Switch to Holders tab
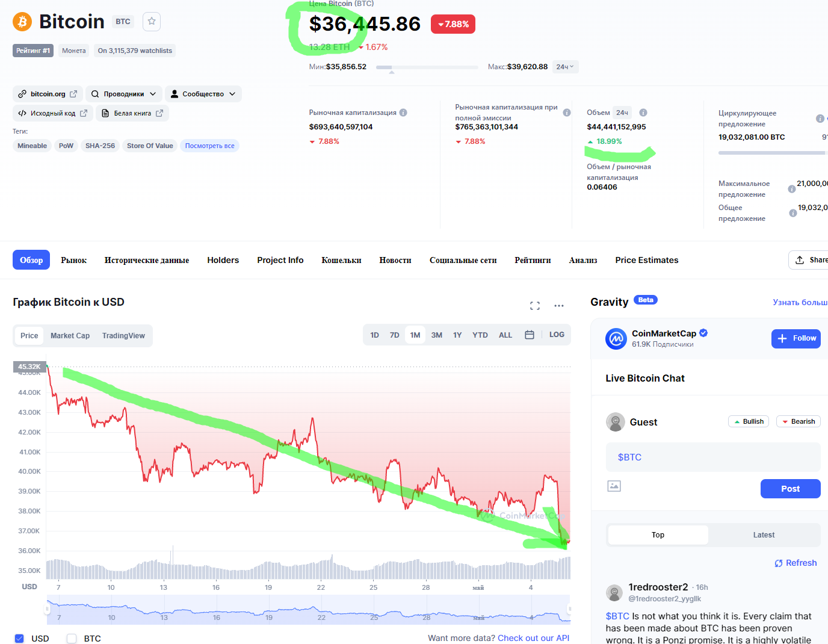Screen dimensions: 828x644 [223, 260]
